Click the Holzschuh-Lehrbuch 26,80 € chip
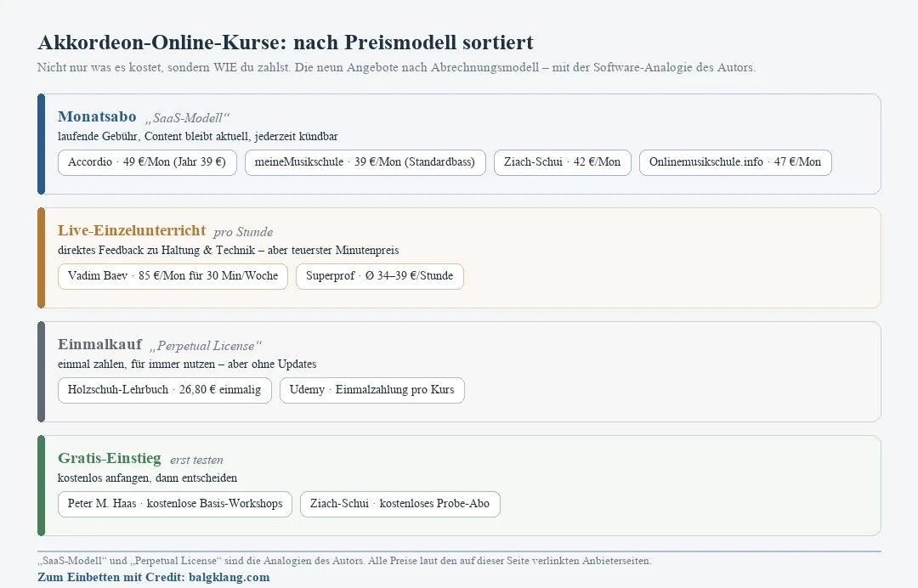Image resolution: width=918 pixels, height=588 pixels. (x=165, y=390)
